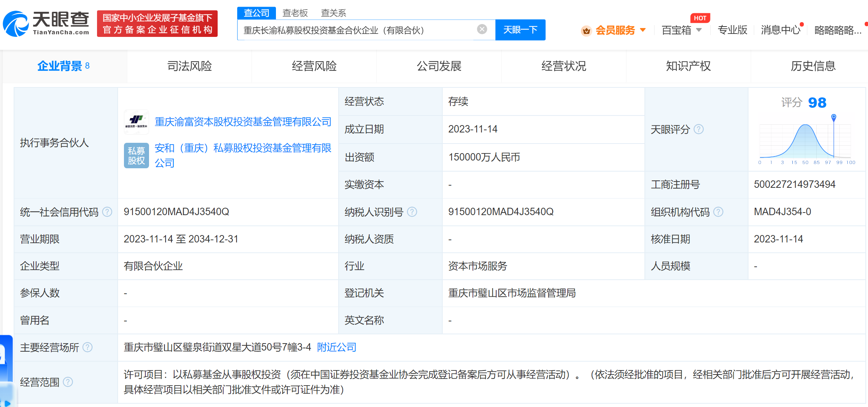Click the help icon beside 经营范围

[x=68, y=382]
